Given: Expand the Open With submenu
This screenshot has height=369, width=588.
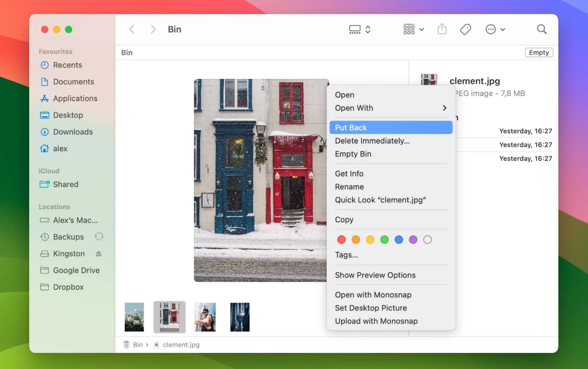Looking at the screenshot, I should click(390, 108).
